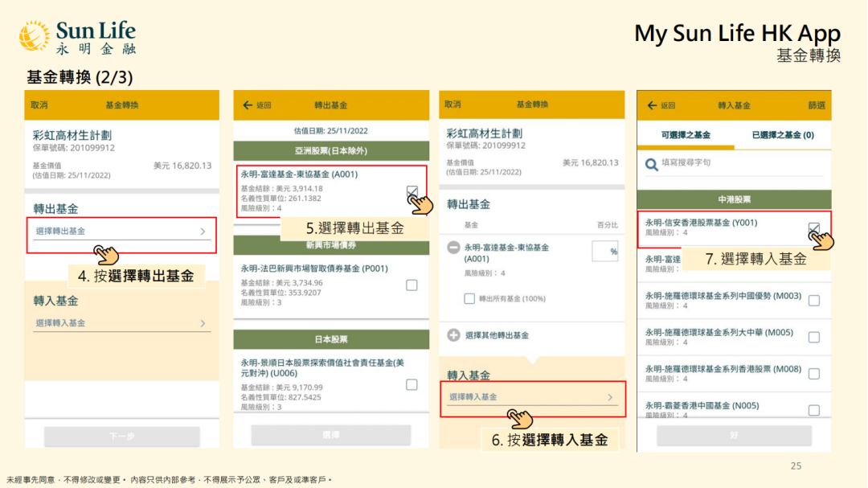
Task: Check 施羅德香港股票 (M008) checkbox
Action: tap(813, 374)
